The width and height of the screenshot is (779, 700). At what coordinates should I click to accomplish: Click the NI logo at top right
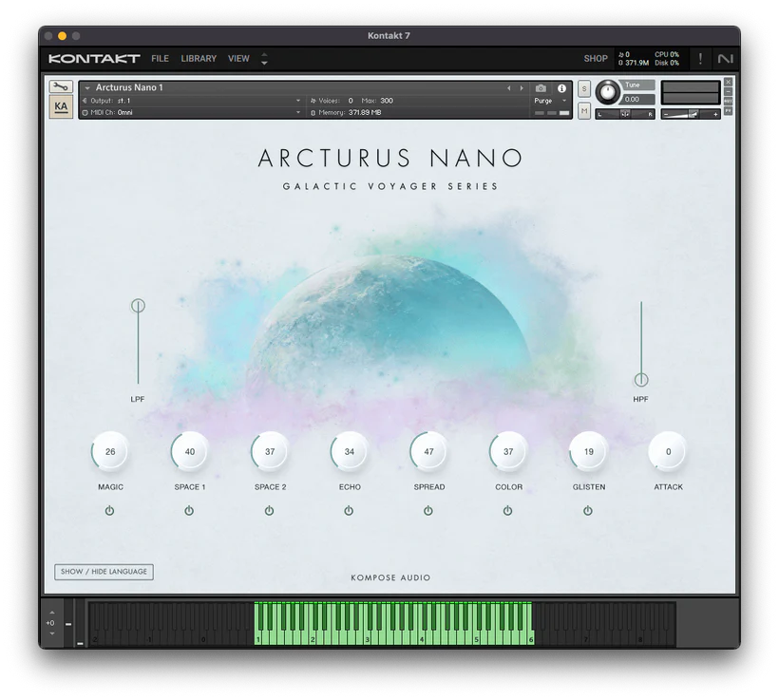point(727,58)
